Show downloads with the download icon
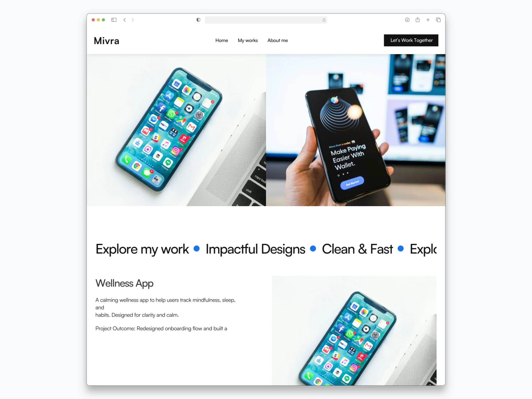Viewport: 532px width, 399px height. pyautogui.click(x=407, y=20)
